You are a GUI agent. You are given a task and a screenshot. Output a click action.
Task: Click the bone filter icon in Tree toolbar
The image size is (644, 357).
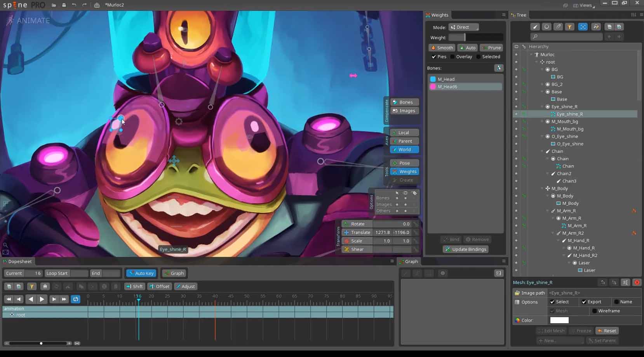click(x=535, y=27)
